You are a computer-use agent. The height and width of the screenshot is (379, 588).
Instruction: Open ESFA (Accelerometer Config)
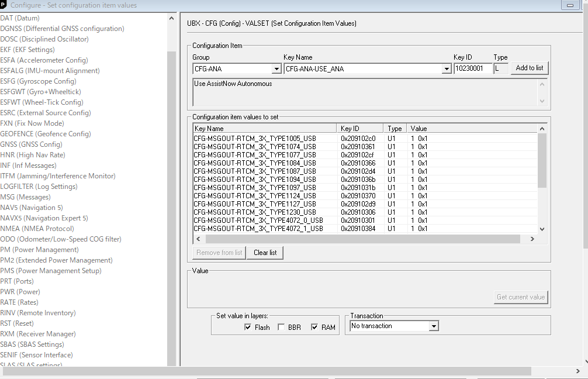[x=44, y=60]
